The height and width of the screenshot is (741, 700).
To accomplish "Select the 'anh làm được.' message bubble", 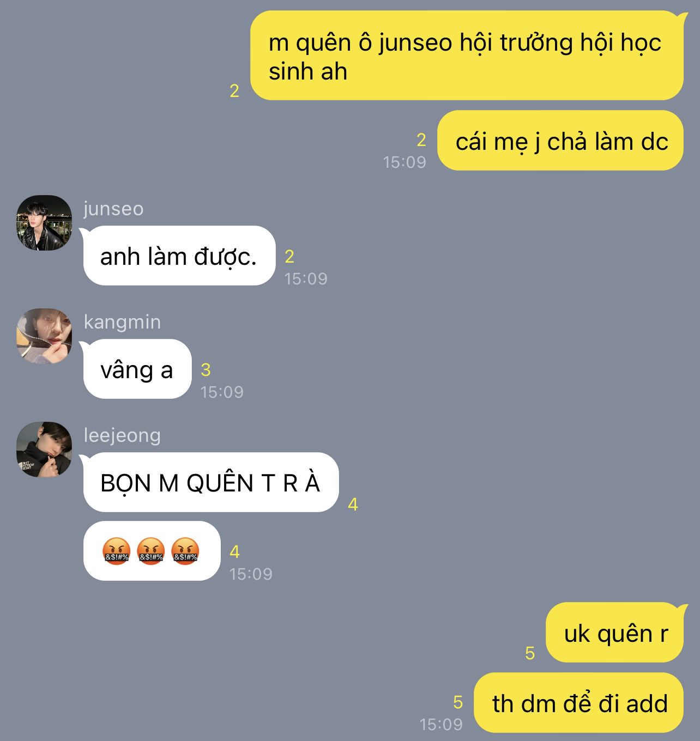I will click(179, 256).
